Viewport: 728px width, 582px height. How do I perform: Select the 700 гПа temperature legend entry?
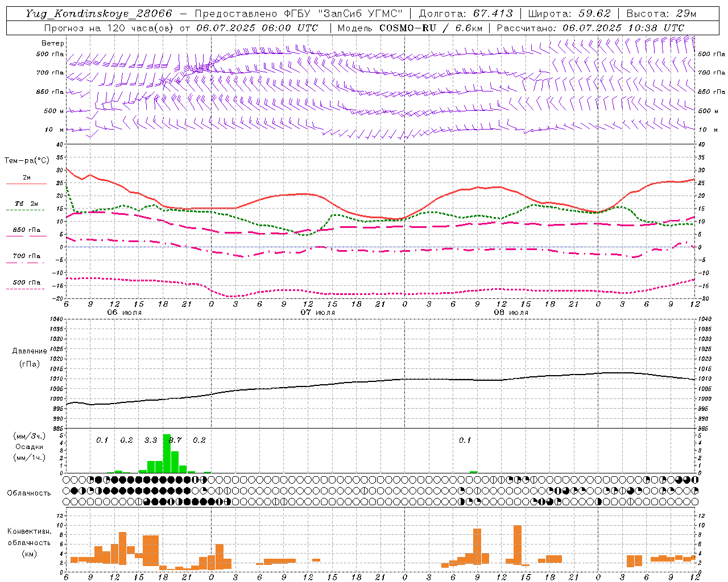[x=26, y=256]
